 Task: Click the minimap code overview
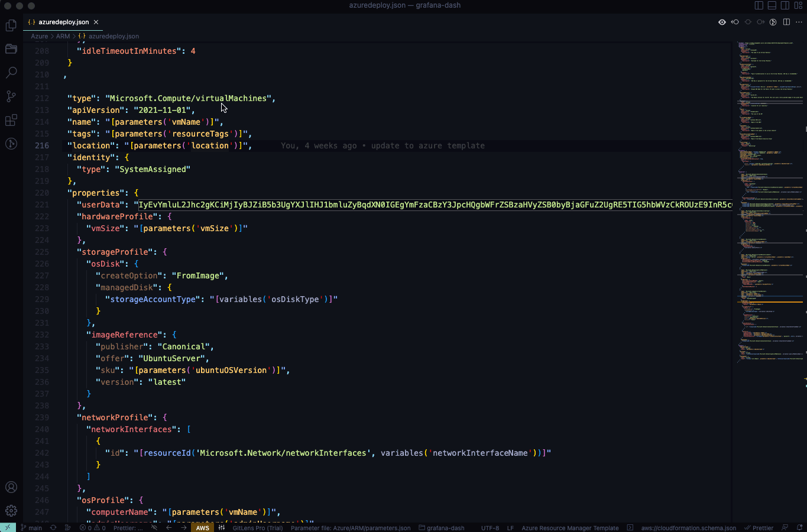coord(770,201)
